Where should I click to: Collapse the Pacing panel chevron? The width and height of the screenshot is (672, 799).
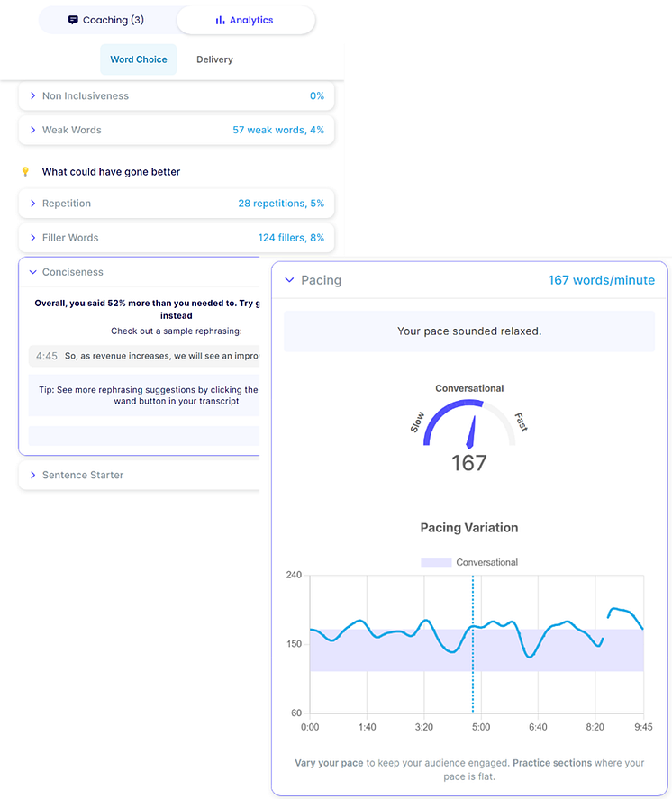(x=289, y=280)
